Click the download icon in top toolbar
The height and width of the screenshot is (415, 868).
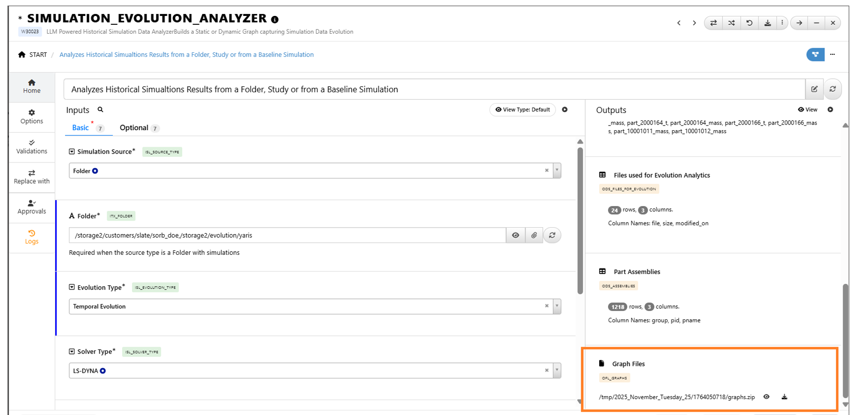767,23
